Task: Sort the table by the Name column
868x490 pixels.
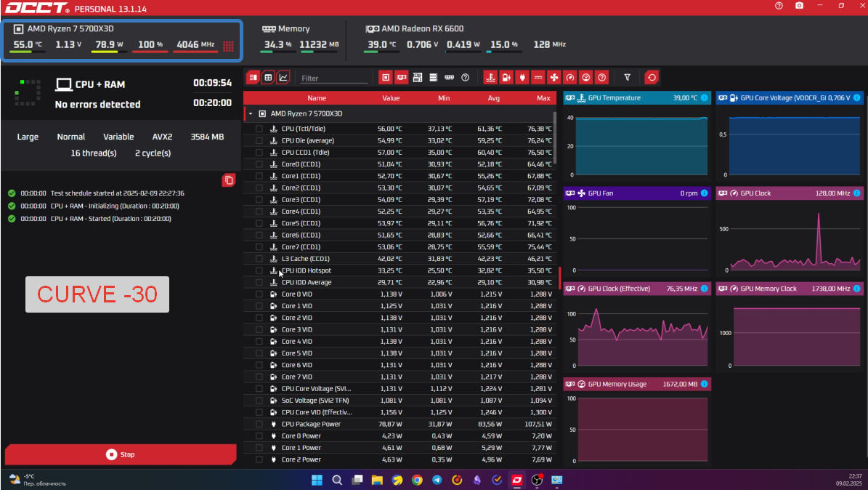Action: 317,98
